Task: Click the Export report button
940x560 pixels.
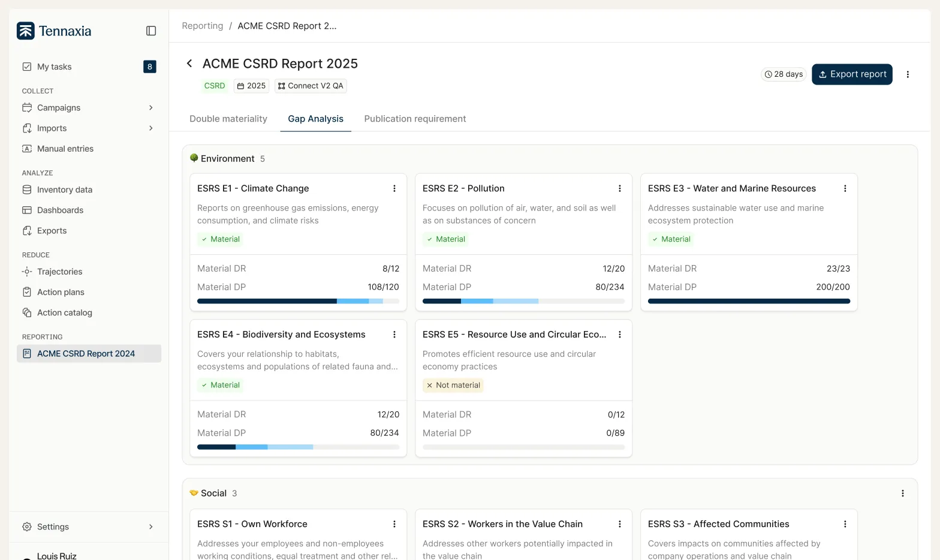Action: (851, 74)
